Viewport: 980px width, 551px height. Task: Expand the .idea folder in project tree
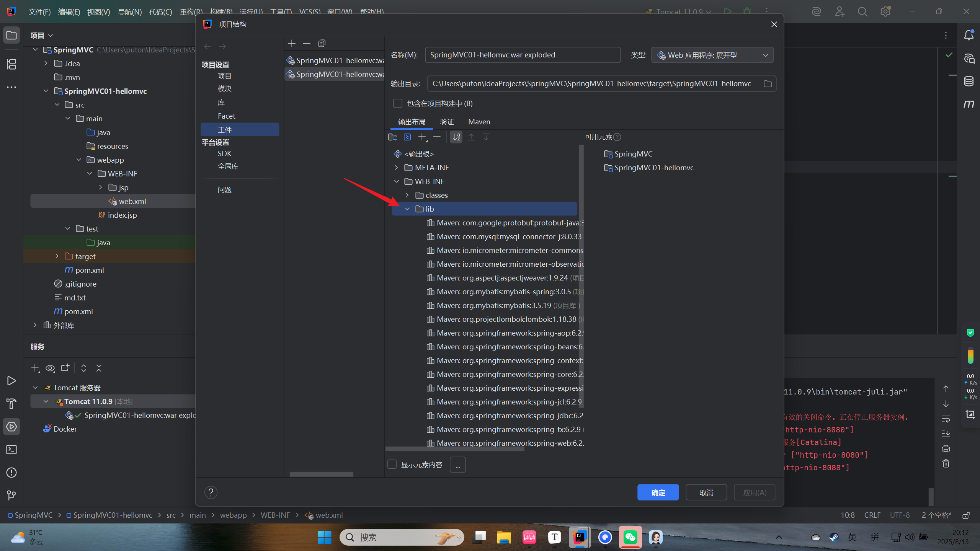pos(46,63)
